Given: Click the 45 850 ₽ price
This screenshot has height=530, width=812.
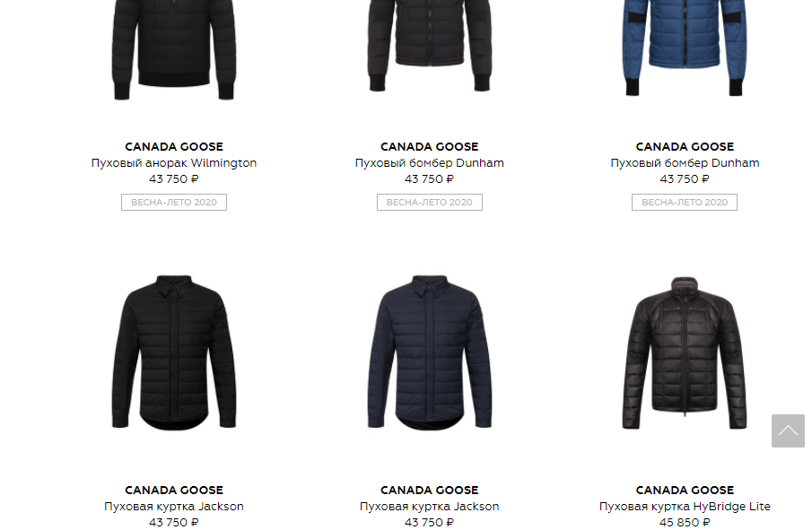Looking at the screenshot, I should [x=685, y=523].
